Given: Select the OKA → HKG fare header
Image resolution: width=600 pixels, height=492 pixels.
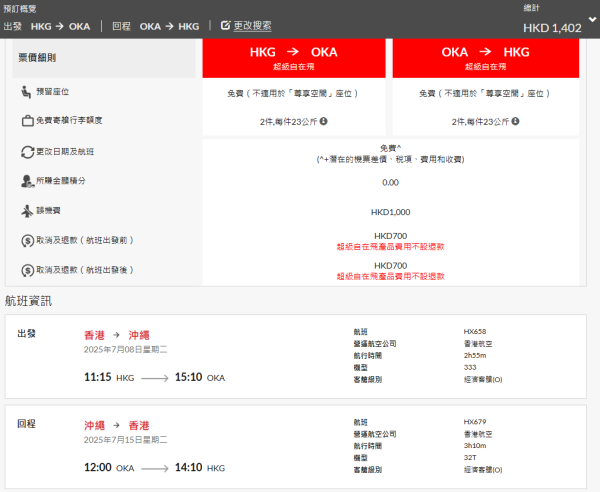Looking at the screenshot, I should click(x=486, y=58).
